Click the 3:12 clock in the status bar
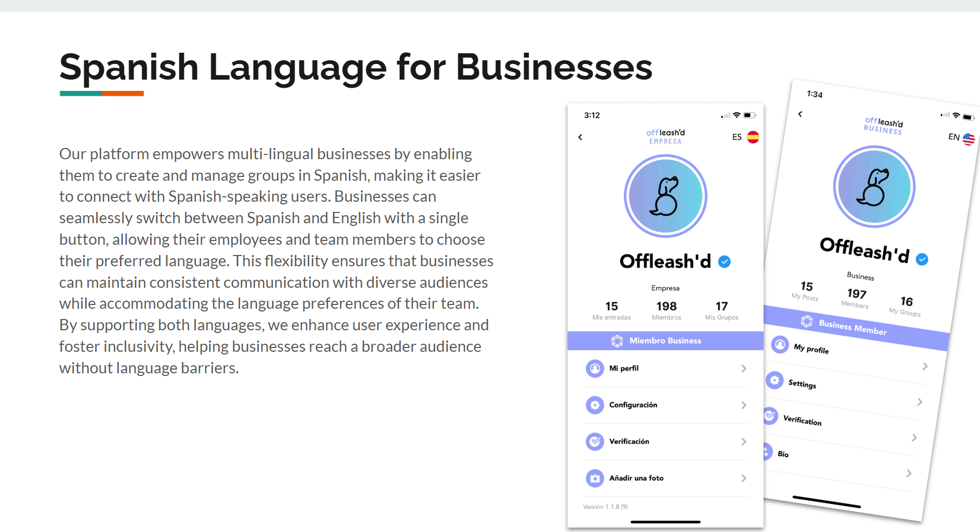Image resolution: width=980 pixels, height=532 pixels. (592, 115)
